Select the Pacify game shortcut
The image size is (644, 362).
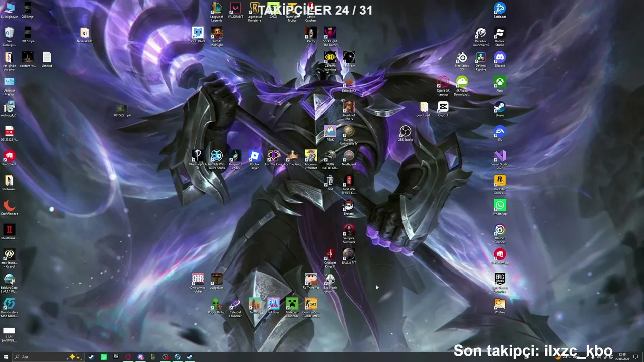(311, 35)
